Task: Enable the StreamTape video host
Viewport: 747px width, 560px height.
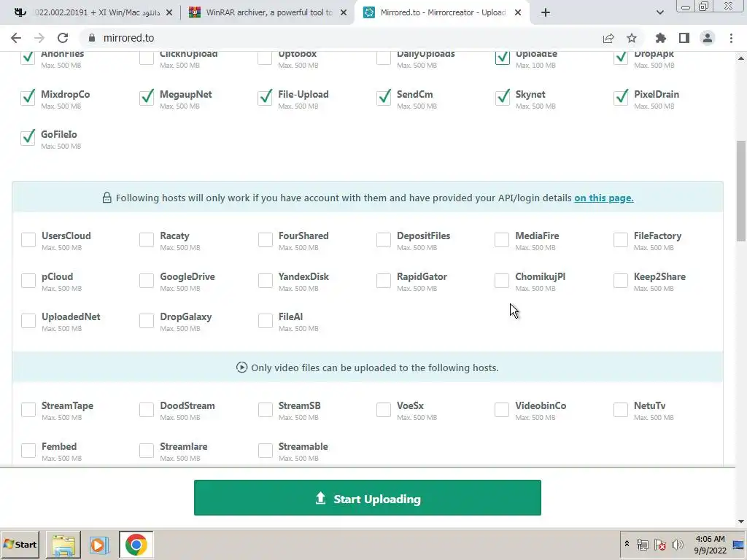Action: click(28, 410)
